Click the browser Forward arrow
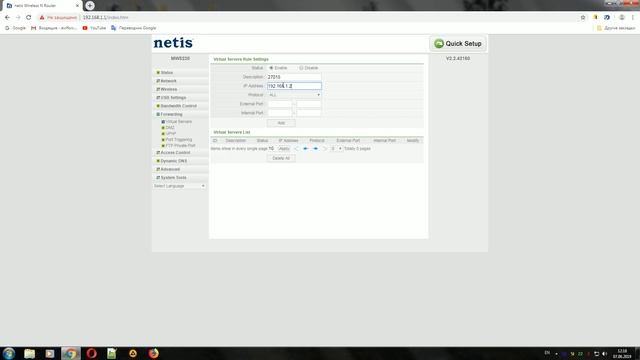Viewport: 640px width, 360px height. tap(18, 18)
